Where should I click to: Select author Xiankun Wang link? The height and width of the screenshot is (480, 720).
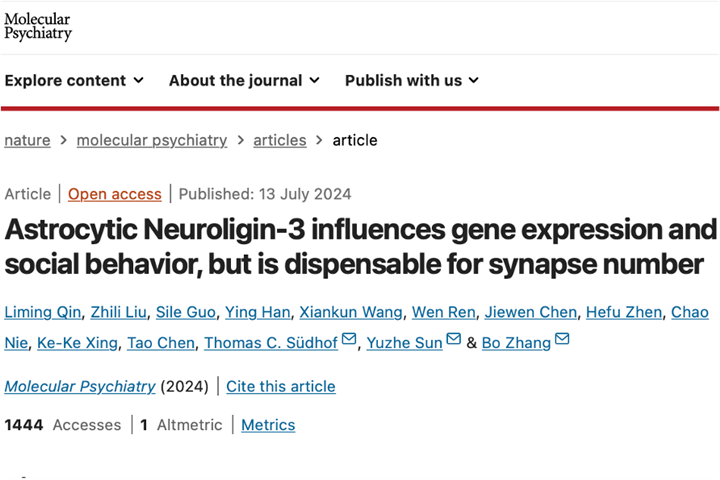[x=351, y=312]
